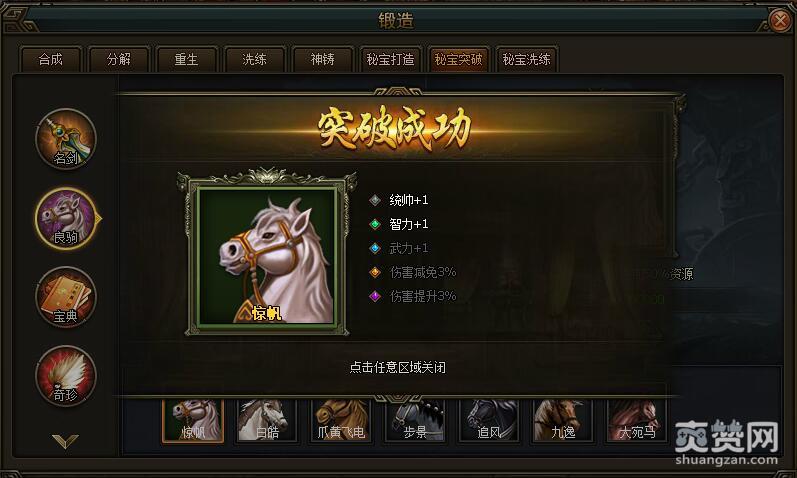The height and width of the screenshot is (478, 797).
Task: Switch to the 分解 tab
Action: pos(118,59)
